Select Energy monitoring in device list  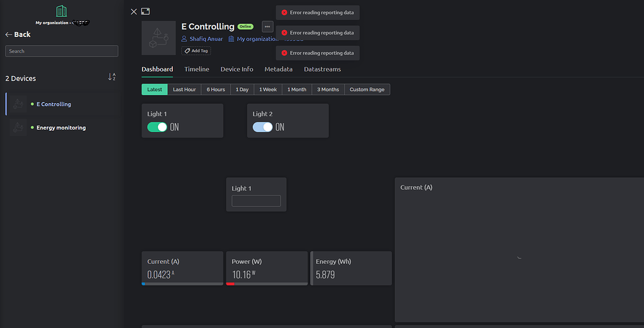(61, 128)
